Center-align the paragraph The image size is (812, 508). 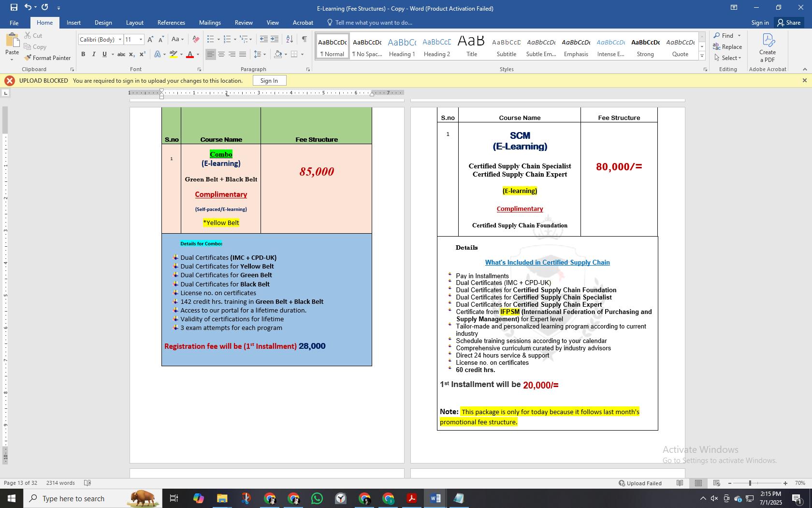tap(221, 54)
